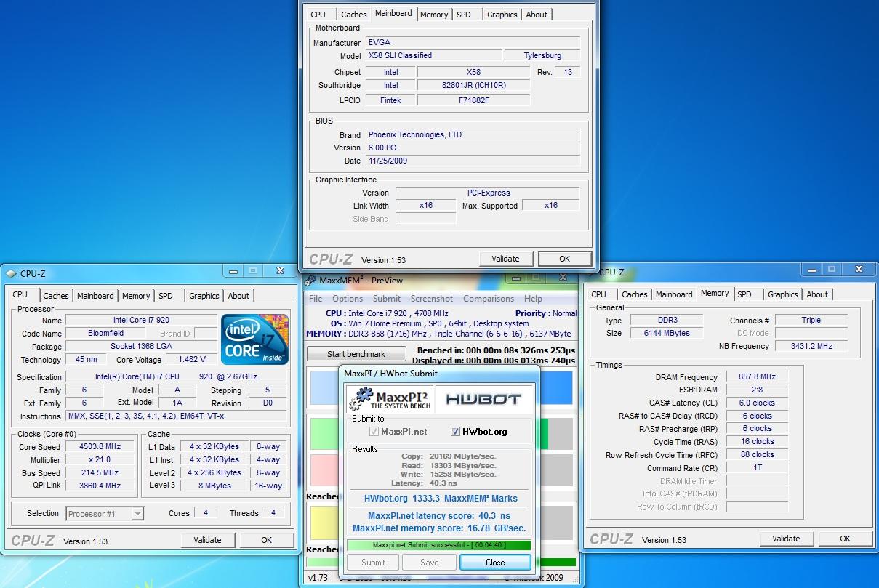The height and width of the screenshot is (588, 879).
Task: Click Submit button in HWbot Submit dialog
Action: [x=373, y=562]
